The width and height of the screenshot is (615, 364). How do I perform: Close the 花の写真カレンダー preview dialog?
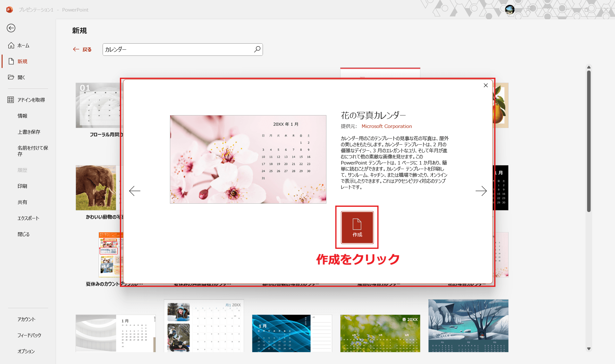point(485,85)
